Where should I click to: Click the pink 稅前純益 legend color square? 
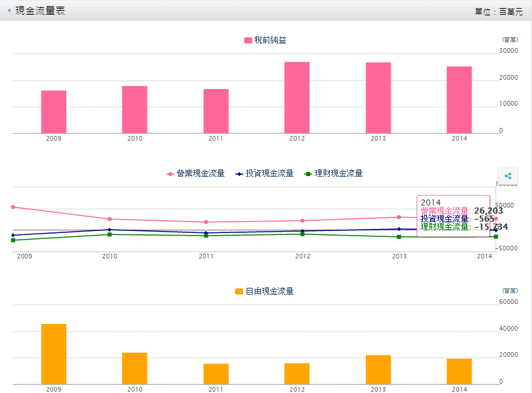pyautogui.click(x=249, y=41)
